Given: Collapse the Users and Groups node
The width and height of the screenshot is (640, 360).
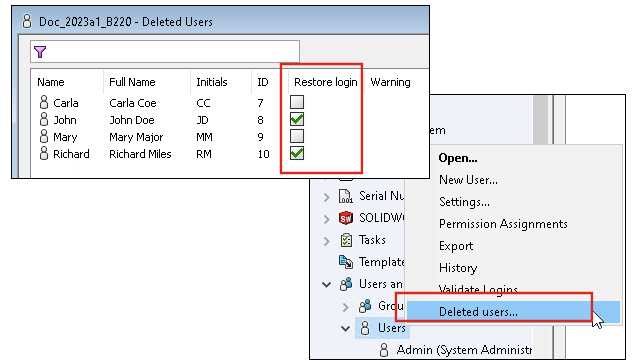Looking at the screenshot, I should 327,284.
